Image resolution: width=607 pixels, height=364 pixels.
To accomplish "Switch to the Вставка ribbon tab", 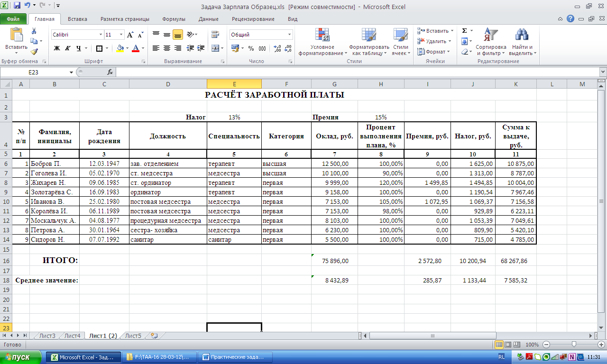I will pos(77,19).
